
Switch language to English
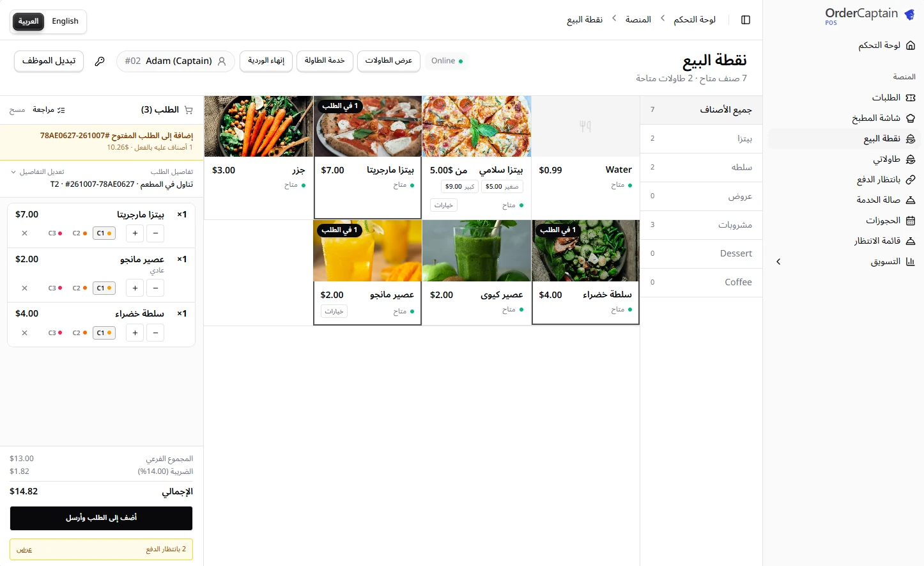pyautogui.click(x=65, y=21)
